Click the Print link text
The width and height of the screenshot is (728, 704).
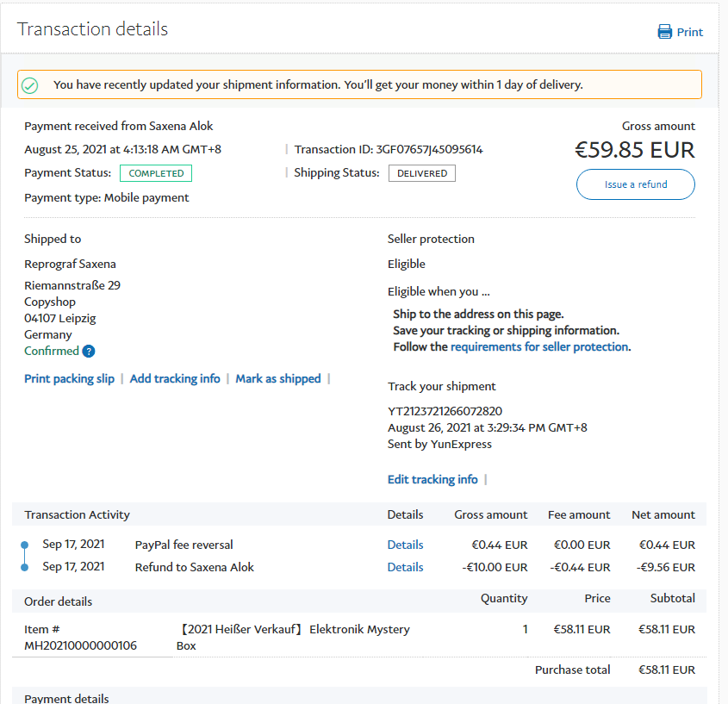click(689, 32)
